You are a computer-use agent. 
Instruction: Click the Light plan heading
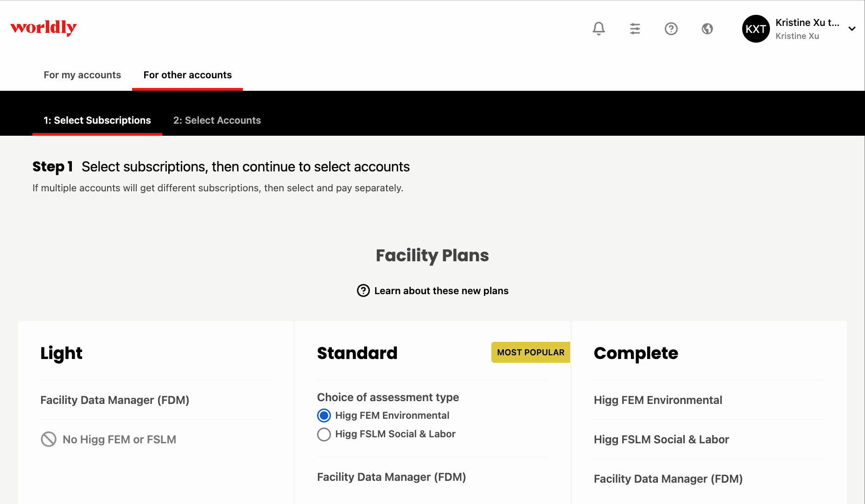61,353
